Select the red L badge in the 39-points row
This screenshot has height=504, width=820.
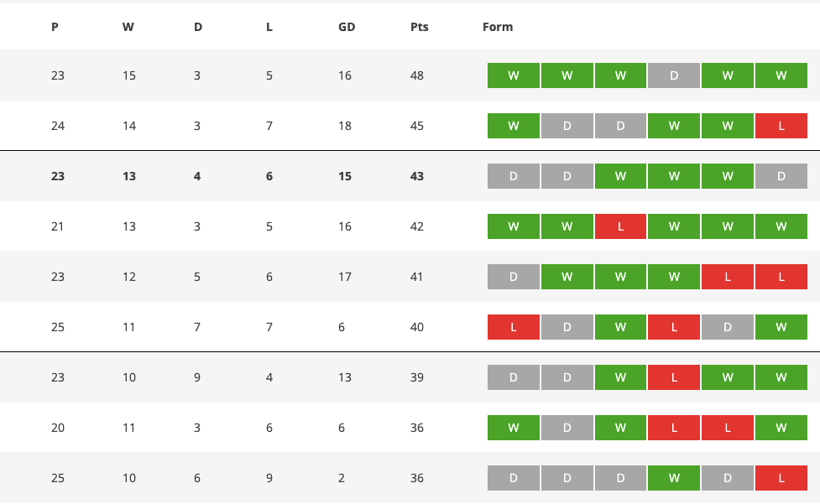[x=674, y=377]
